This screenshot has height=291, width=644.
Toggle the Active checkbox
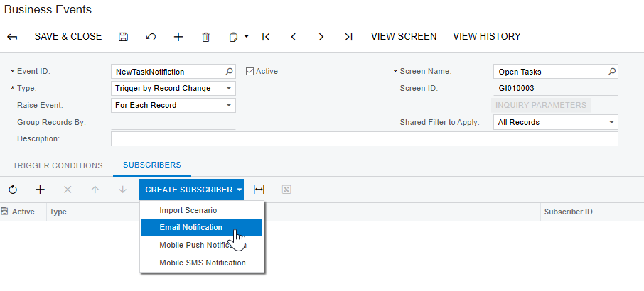click(250, 71)
